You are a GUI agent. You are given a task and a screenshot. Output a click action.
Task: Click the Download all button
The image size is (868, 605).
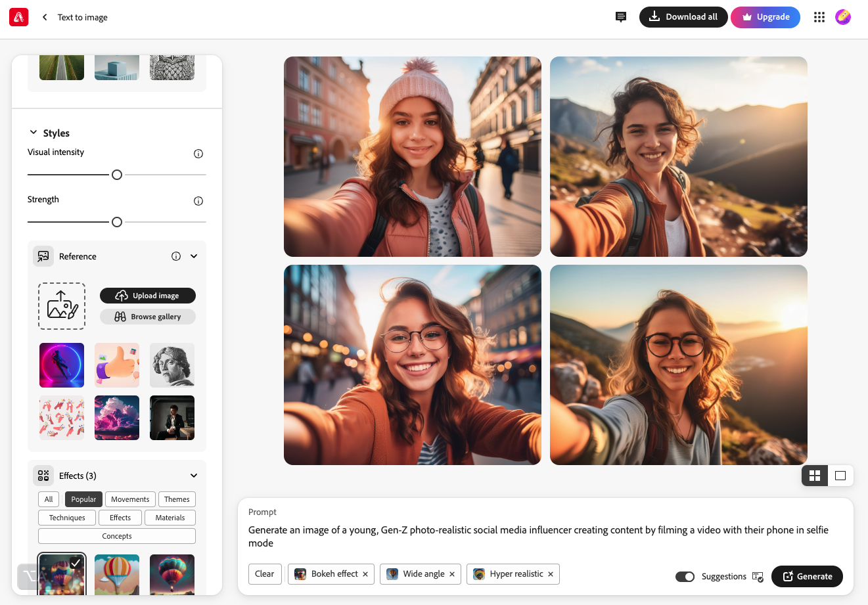pos(683,17)
